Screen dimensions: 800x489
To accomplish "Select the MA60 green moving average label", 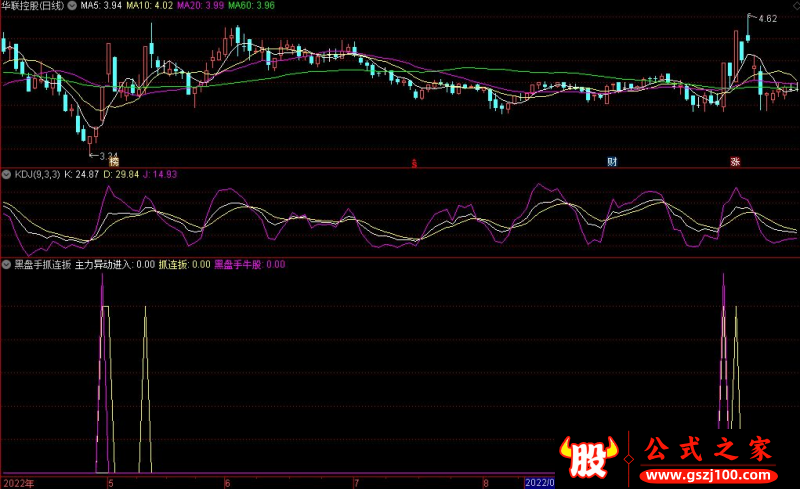I will (x=251, y=6).
